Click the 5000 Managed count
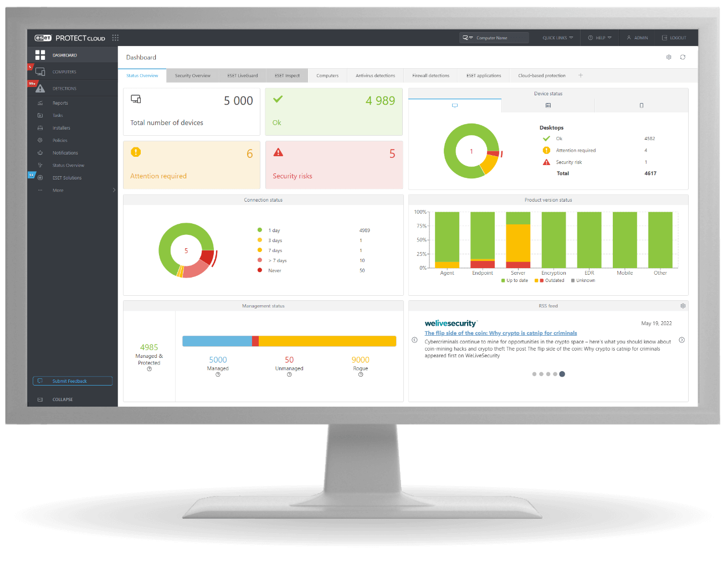 218,360
